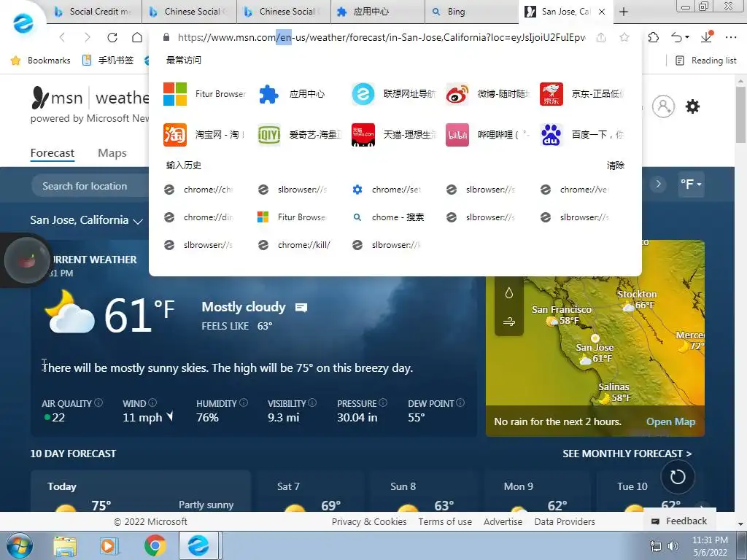Click the Air Quality info icon
747x560 pixels.
(98, 402)
